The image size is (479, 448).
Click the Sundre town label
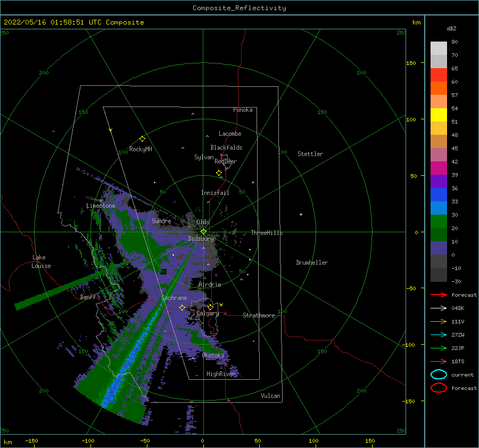click(x=161, y=221)
